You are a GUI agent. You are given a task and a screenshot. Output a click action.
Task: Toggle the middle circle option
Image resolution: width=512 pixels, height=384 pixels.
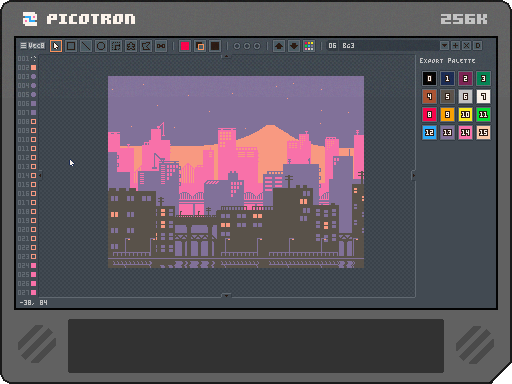[247, 46]
